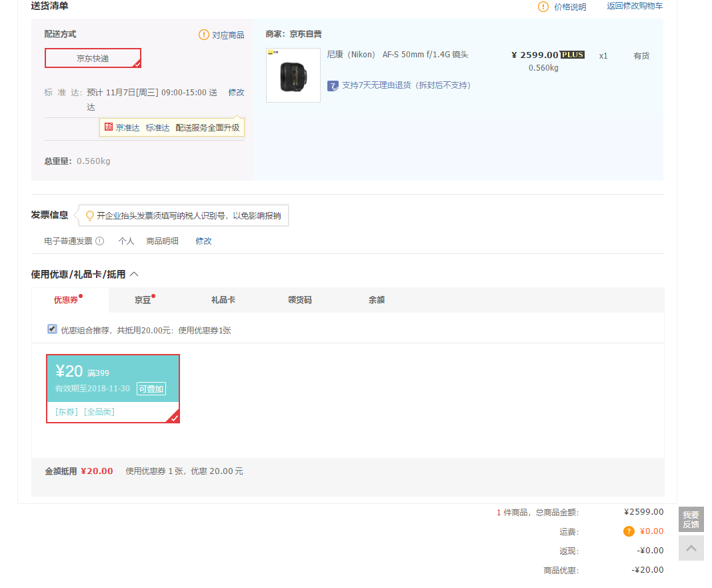Deselect the ¥20 满399 coupon card

coord(113,389)
